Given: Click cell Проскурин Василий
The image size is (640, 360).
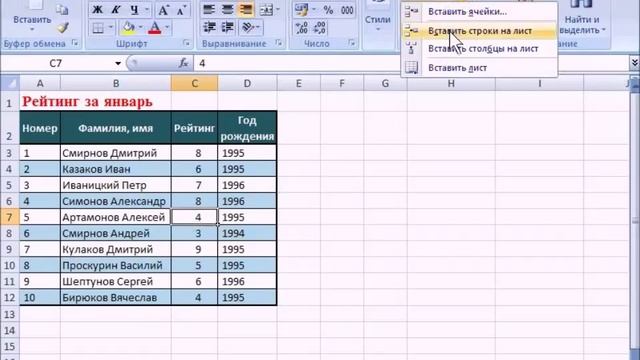Looking at the screenshot, I should (116, 266).
